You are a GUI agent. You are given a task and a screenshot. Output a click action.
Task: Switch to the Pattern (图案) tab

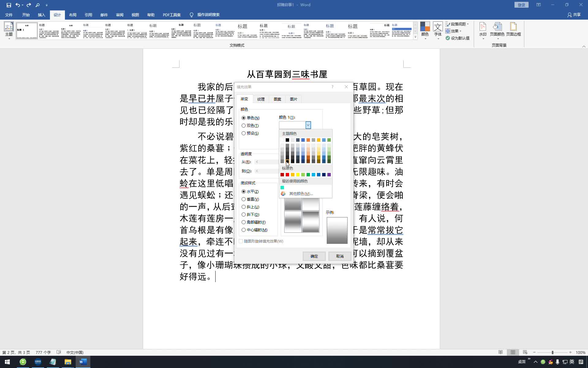click(x=277, y=99)
